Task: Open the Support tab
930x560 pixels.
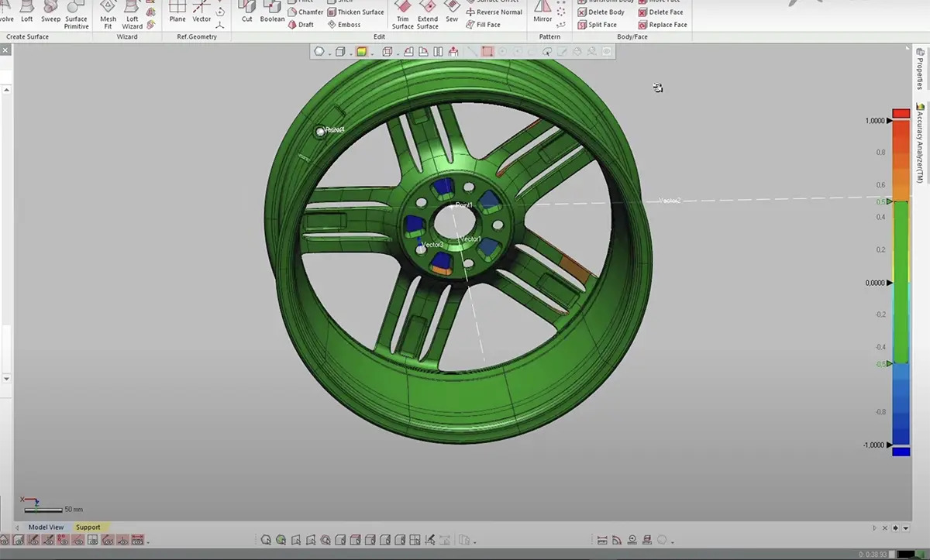Action: (88, 527)
